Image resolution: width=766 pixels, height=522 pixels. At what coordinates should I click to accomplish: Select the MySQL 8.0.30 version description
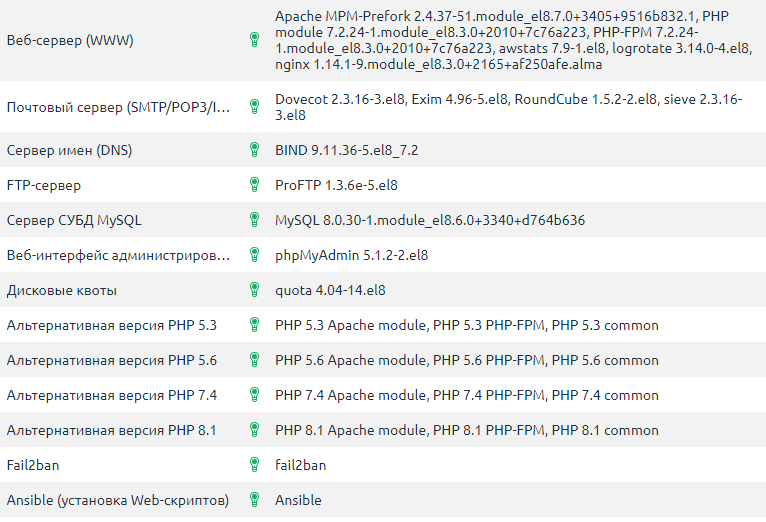430,220
